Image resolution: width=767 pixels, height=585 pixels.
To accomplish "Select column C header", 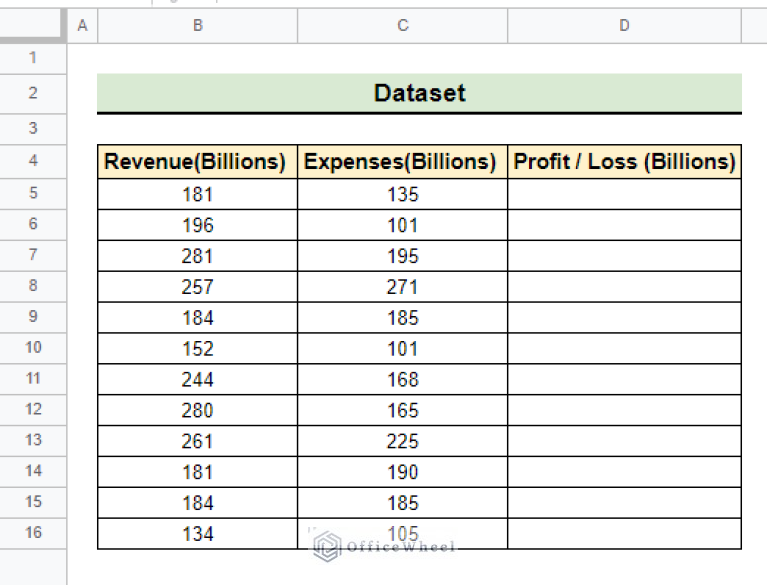I will tap(402, 26).
